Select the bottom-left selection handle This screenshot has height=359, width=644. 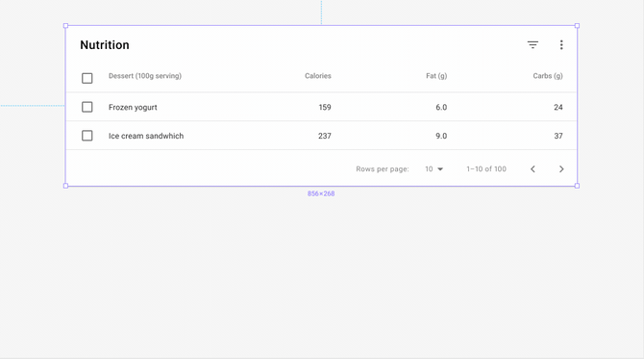point(65,186)
